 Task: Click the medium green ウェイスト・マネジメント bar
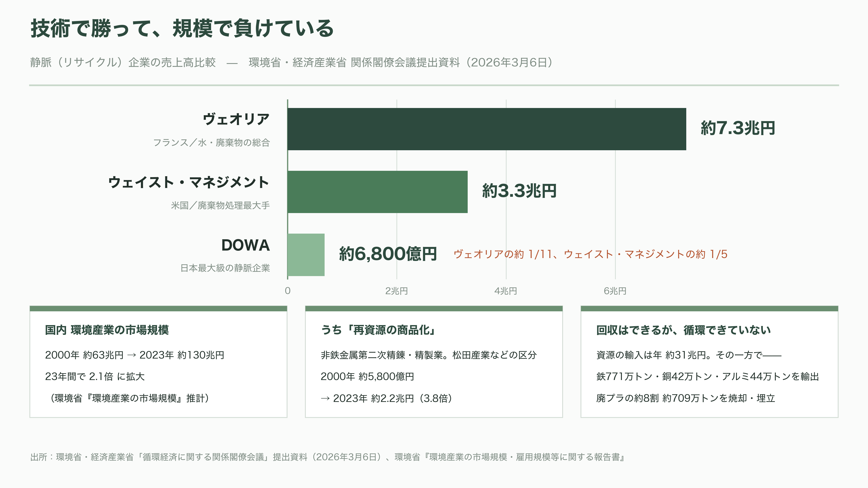tap(377, 192)
